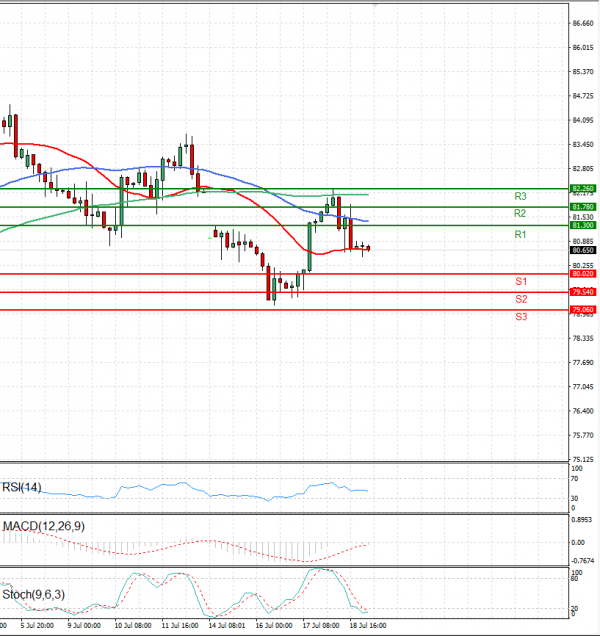
Task: Click the S3 support label
Action: [x=521, y=317]
